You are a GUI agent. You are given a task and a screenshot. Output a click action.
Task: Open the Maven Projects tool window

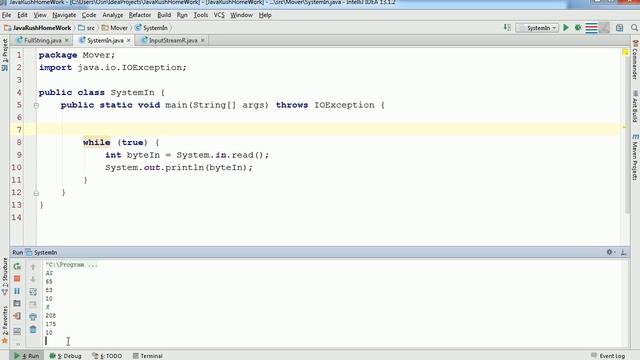(635, 157)
